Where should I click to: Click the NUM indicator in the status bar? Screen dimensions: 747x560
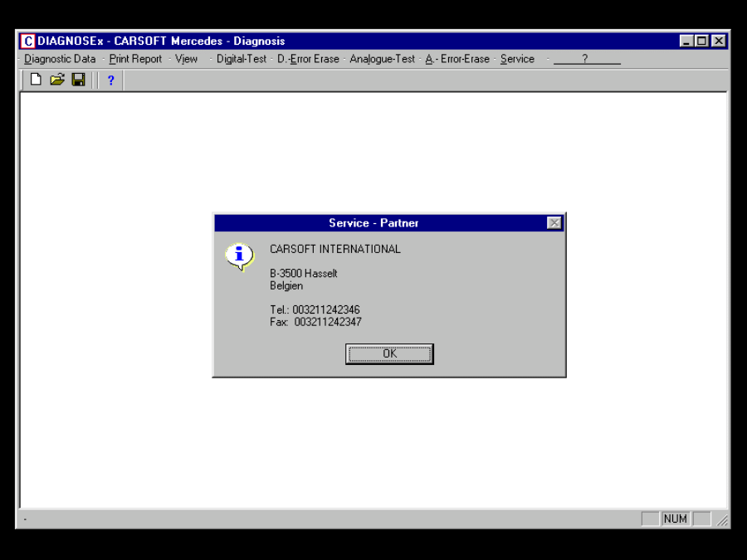point(675,518)
